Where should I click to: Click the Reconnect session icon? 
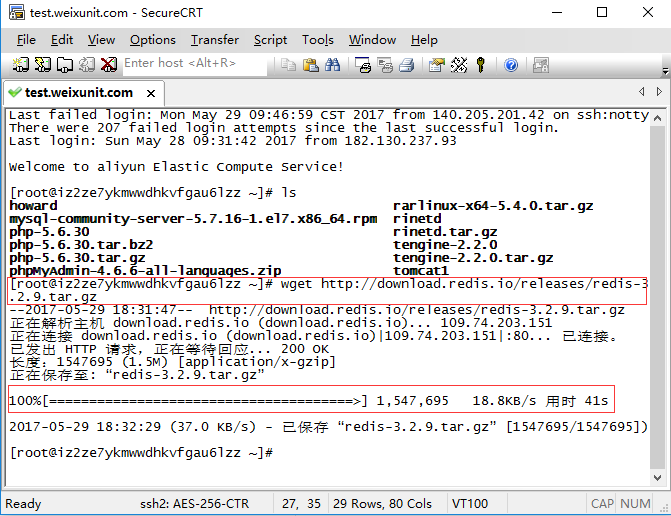pos(87,65)
